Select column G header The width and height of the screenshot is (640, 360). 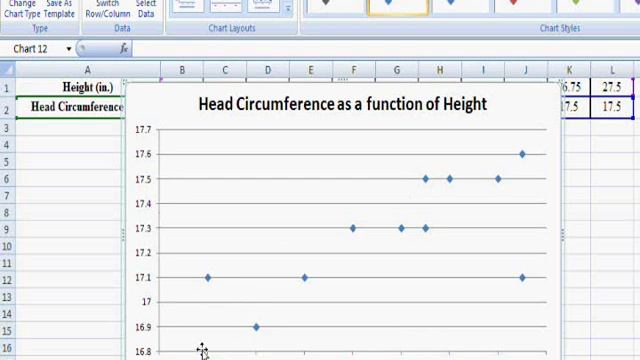397,70
